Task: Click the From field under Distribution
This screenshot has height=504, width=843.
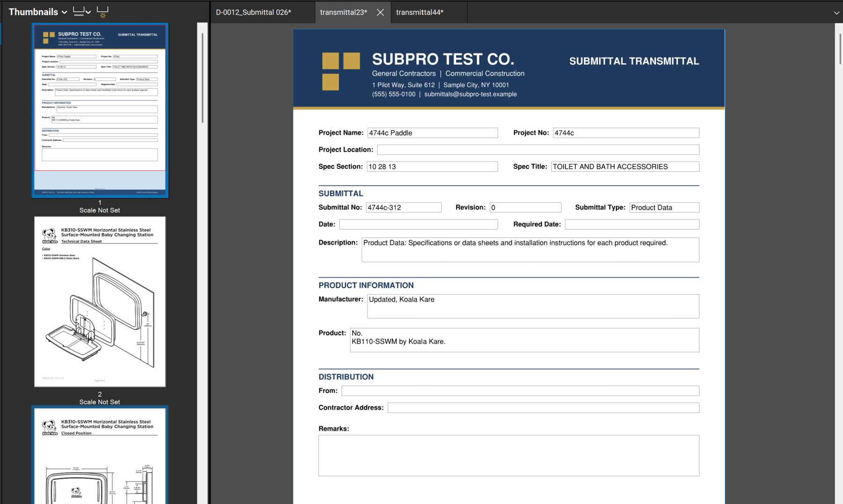Action: [x=520, y=391]
